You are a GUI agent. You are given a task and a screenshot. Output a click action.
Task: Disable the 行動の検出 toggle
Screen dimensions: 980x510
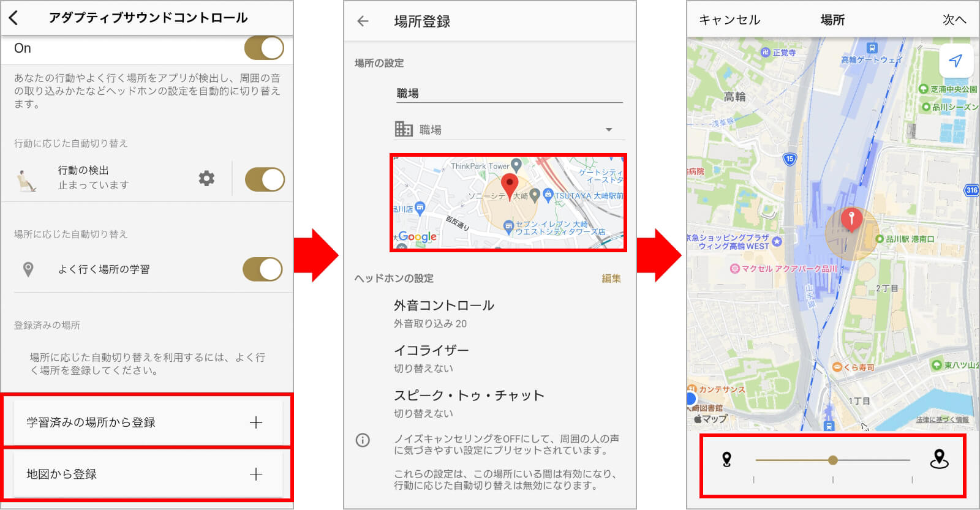click(x=265, y=179)
